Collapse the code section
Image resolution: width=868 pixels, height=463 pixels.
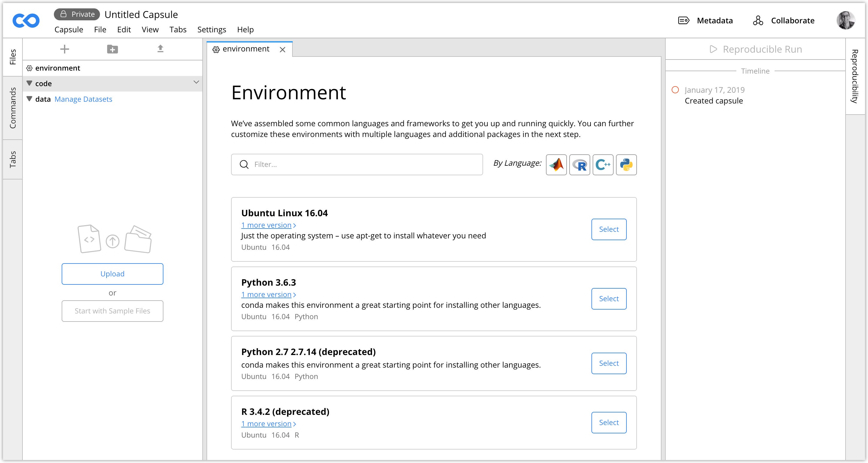coord(30,83)
